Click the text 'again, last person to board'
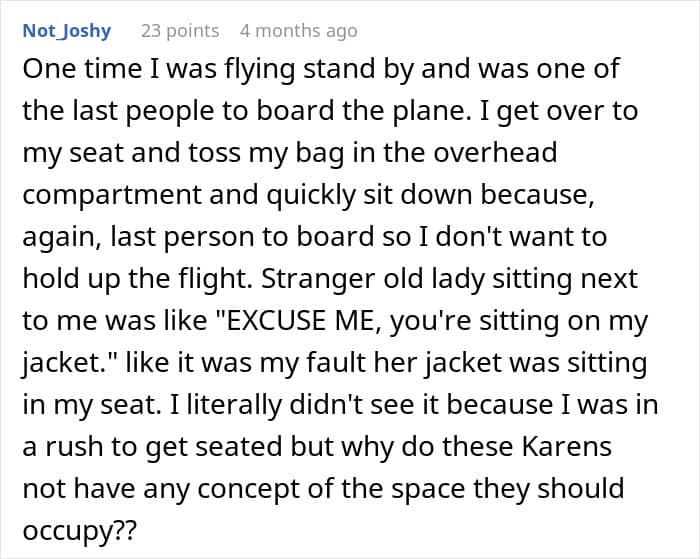This screenshot has height=559, width=700. tap(198, 237)
